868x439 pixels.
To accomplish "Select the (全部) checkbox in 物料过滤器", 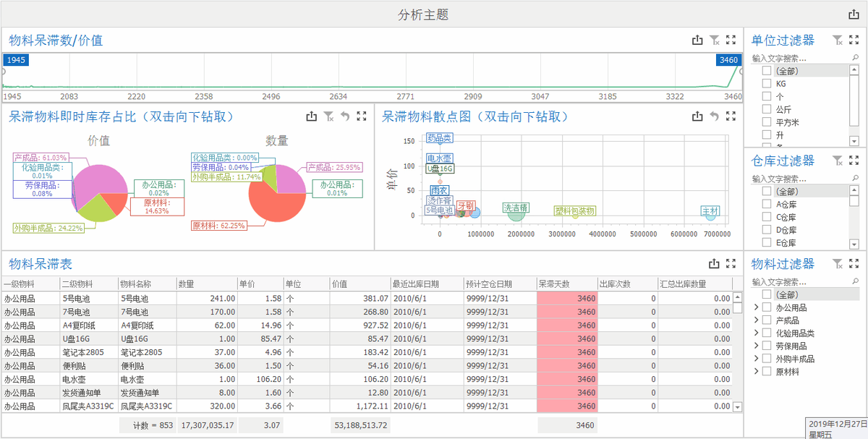I will (767, 295).
